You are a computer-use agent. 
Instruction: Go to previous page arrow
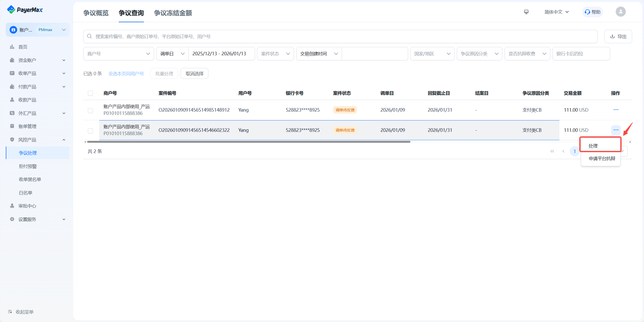(563, 151)
